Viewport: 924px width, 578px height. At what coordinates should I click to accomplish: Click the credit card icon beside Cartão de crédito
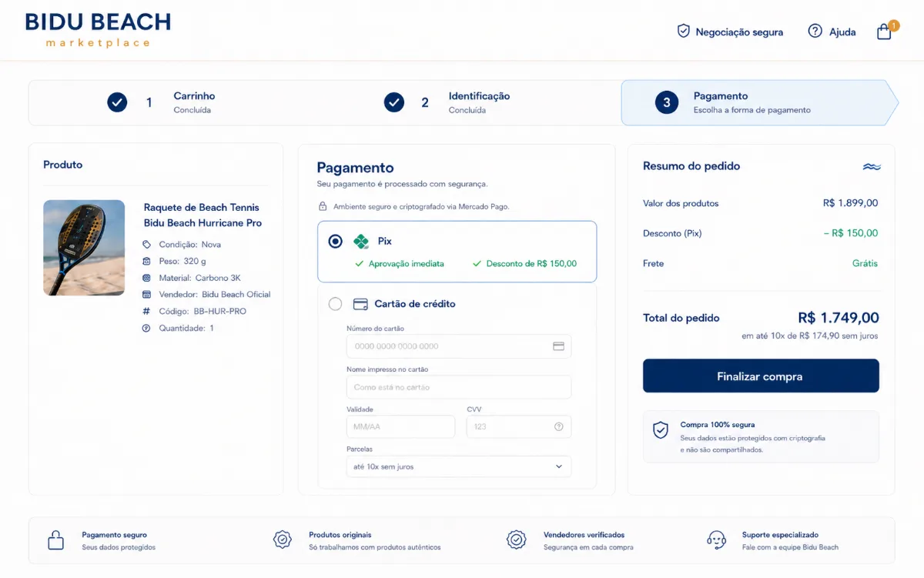click(360, 304)
